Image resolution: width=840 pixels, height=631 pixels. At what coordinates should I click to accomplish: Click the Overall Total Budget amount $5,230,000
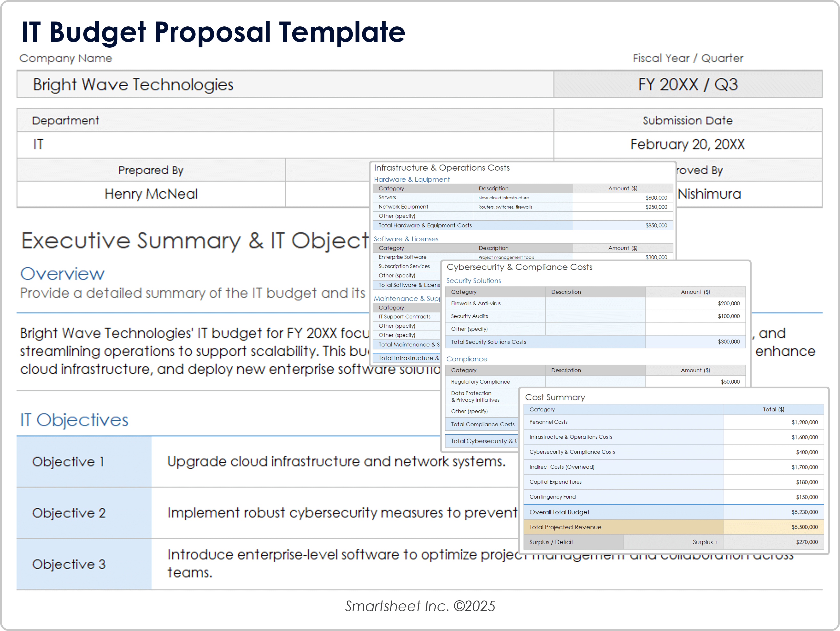coord(804,512)
